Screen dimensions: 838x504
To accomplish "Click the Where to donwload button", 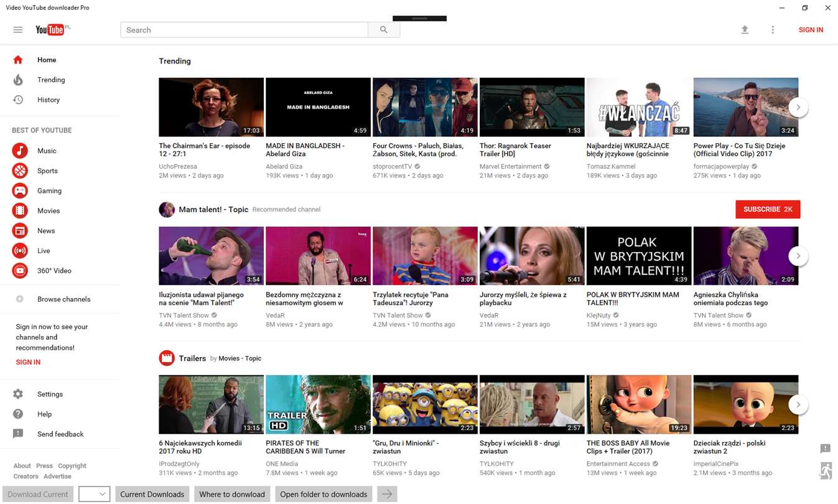I will pos(232,494).
